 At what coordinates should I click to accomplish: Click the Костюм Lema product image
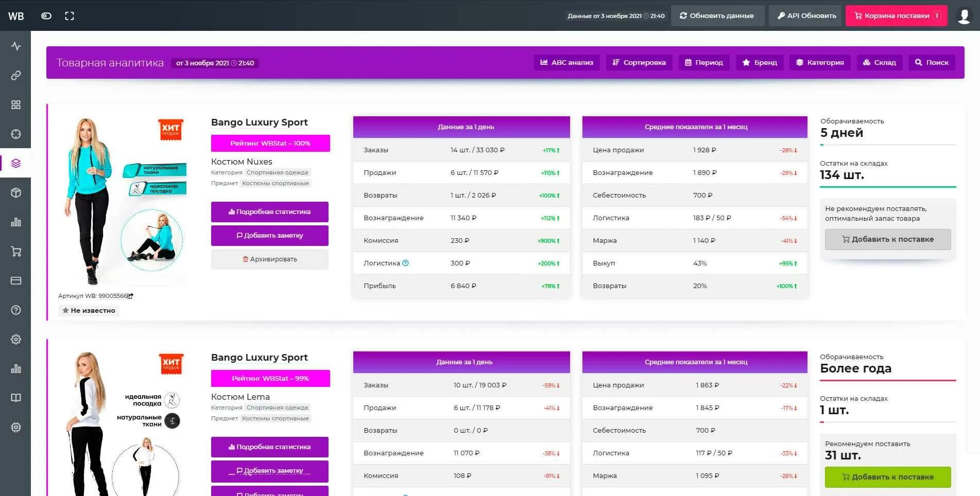pos(124,423)
